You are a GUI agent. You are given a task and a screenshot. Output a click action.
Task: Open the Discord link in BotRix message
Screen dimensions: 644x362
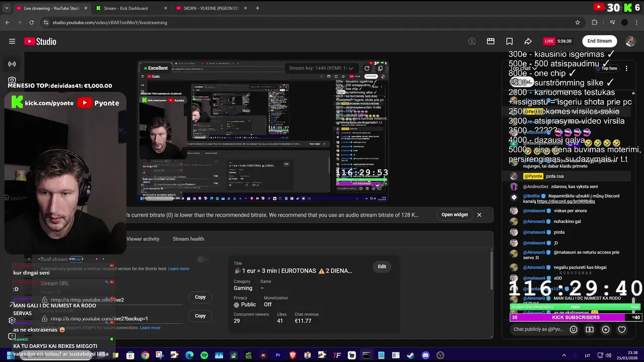pos(566,201)
